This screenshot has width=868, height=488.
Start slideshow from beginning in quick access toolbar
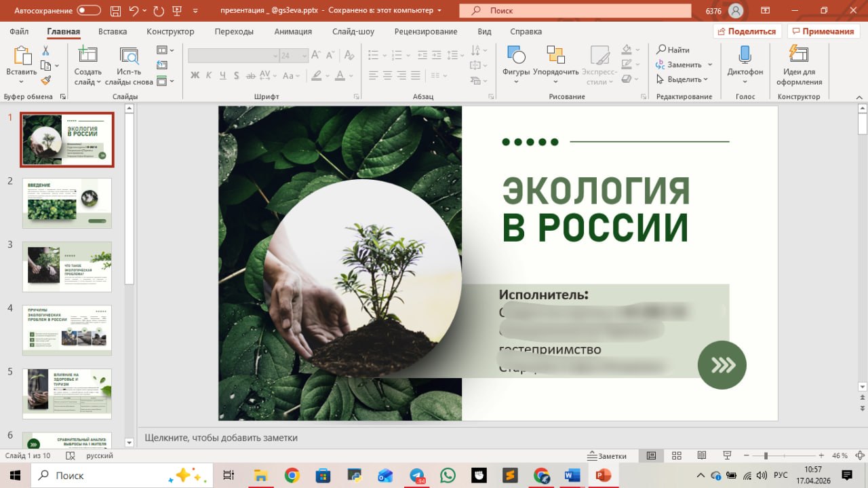178,10
